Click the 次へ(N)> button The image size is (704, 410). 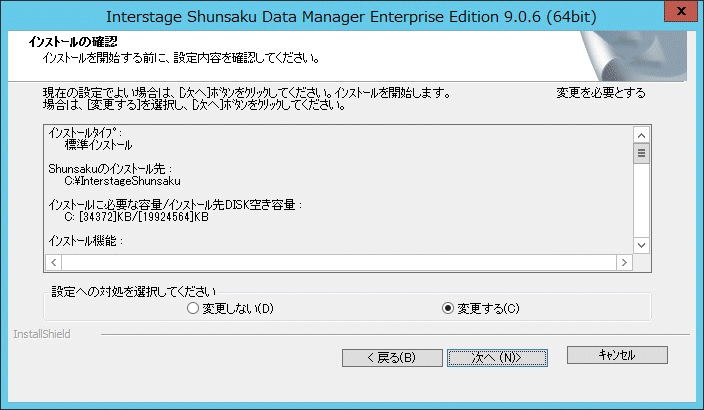tap(497, 358)
